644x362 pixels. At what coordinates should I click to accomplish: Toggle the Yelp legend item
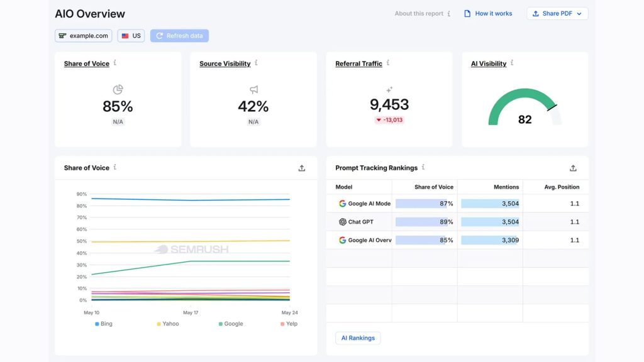click(289, 324)
